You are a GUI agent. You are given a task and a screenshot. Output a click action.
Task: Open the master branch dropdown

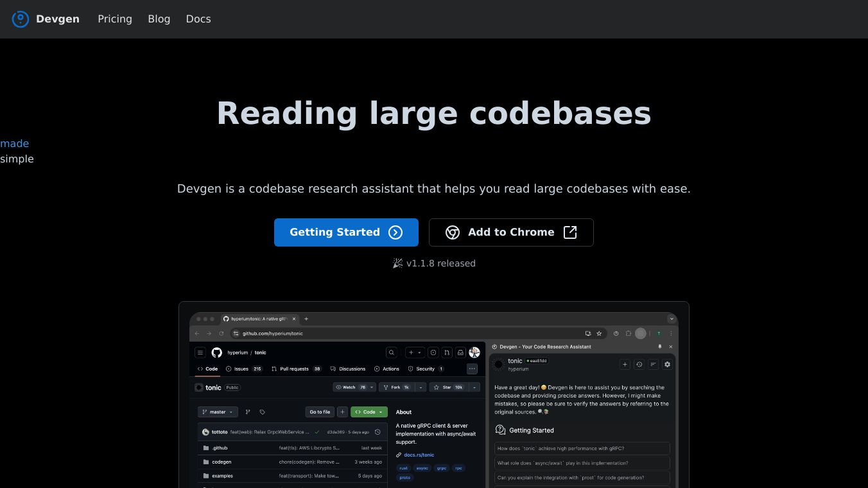(218, 412)
